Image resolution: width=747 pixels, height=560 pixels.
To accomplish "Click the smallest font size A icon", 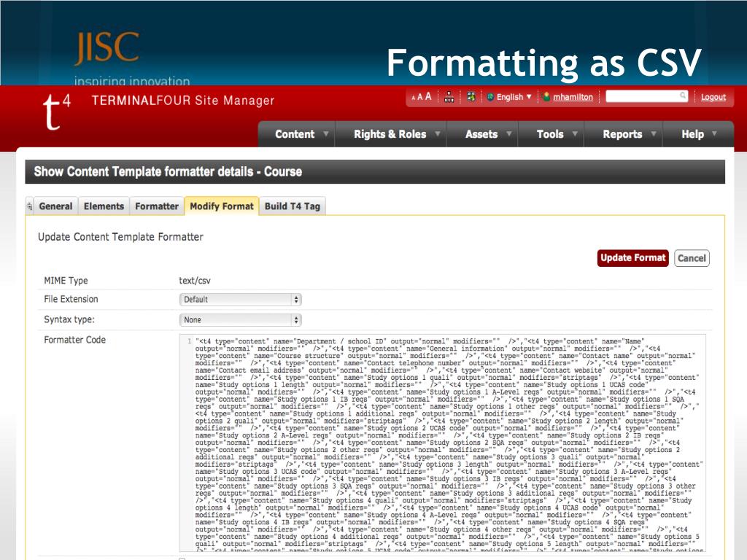I will click(414, 98).
